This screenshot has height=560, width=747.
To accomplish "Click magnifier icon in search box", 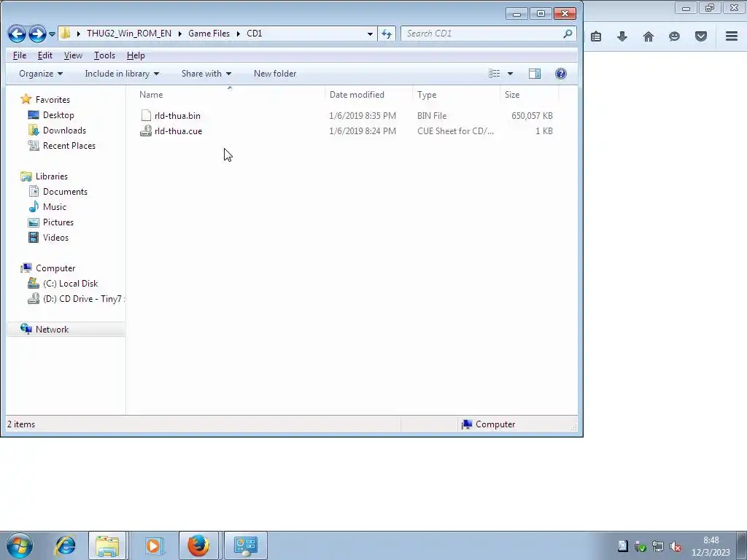I will [568, 34].
